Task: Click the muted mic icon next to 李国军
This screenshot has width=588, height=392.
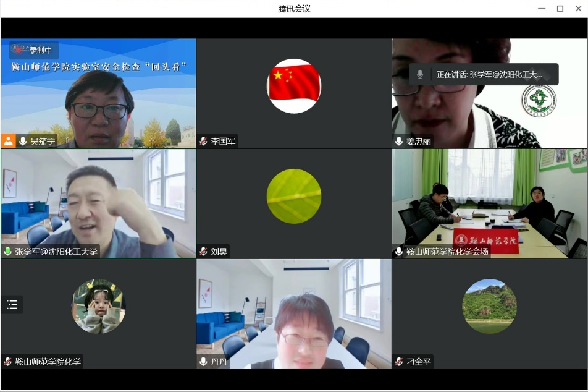Action: pyautogui.click(x=203, y=142)
